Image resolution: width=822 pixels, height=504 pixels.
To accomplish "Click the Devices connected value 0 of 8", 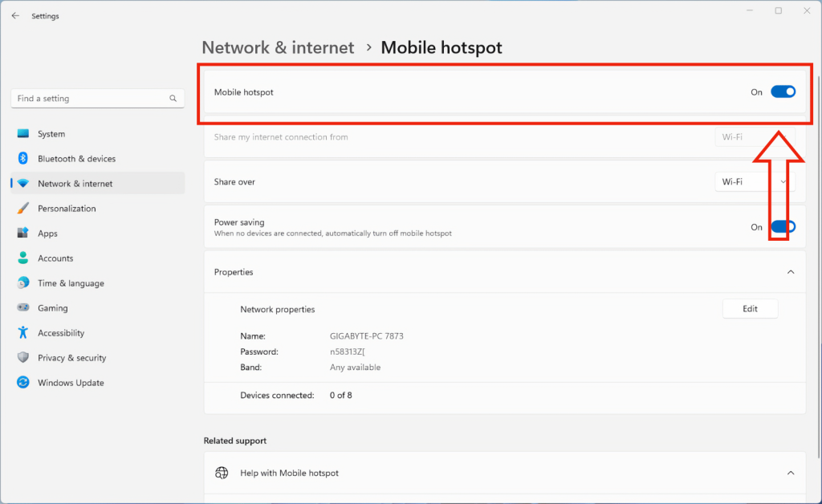I will 340,395.
